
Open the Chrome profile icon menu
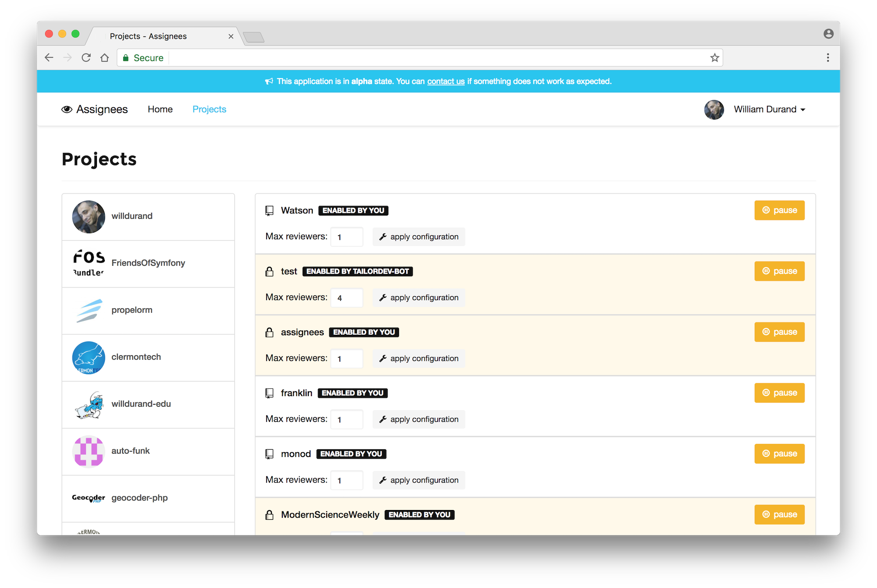[x=828, y=34]
